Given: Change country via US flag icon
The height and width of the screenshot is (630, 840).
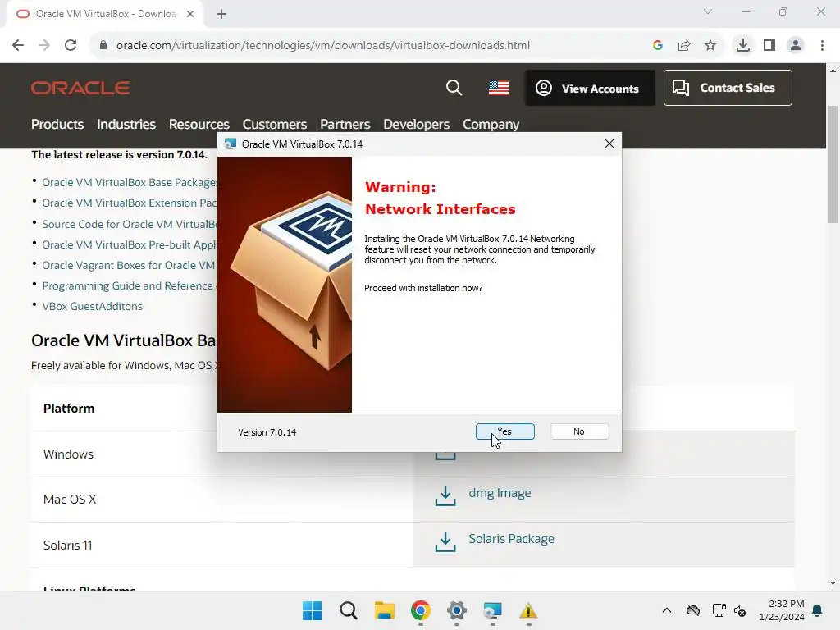Looking at the screenshot, I should pos(499,87).
